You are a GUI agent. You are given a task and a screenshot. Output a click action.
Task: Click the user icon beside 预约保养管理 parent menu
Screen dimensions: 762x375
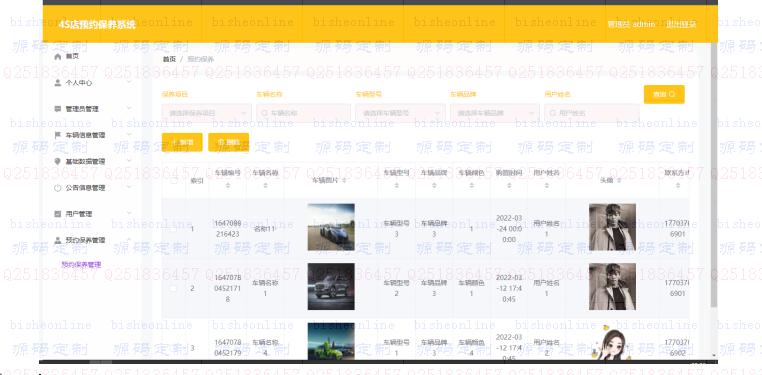click(x=58, y=240)
